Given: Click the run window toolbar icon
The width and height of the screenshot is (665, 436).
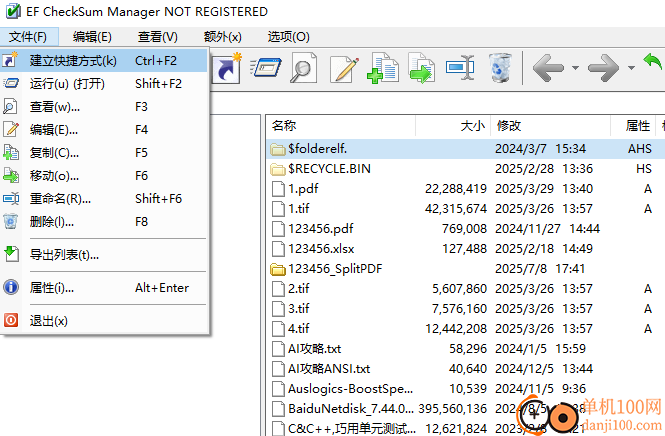Looking at the screenshot, I should coord(266,68).
